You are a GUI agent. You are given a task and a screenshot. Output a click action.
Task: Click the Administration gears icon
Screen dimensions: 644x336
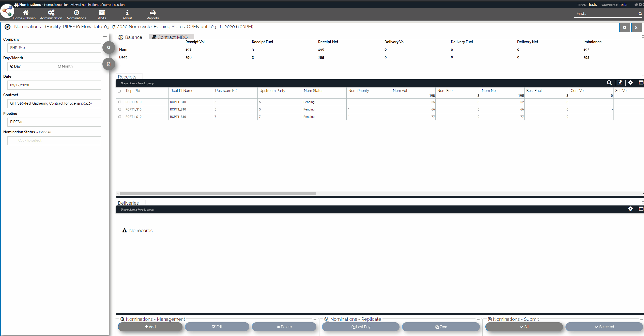[x=51, y=13]
